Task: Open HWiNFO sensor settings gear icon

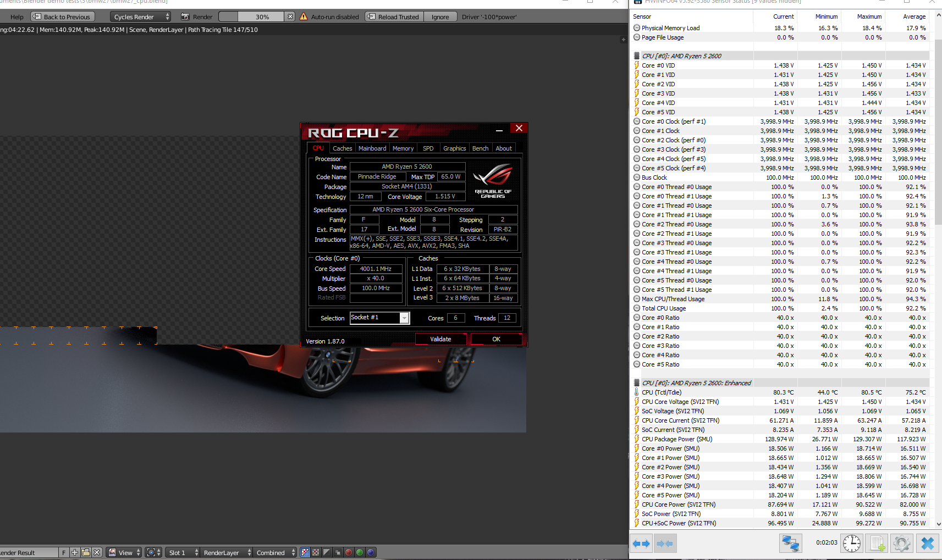Action: 901,543
